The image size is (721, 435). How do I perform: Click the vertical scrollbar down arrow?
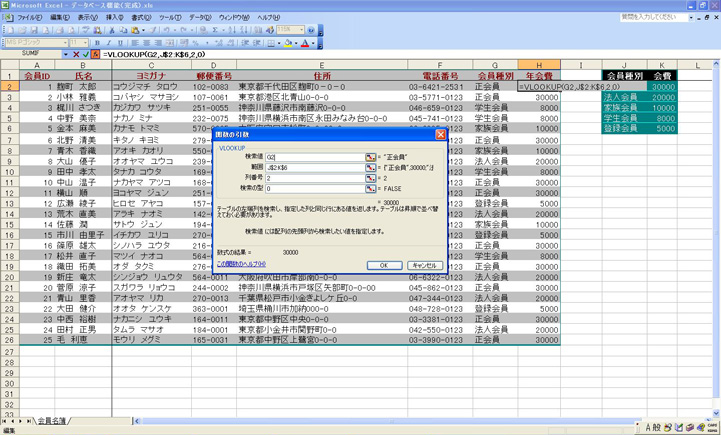[716, 412]
